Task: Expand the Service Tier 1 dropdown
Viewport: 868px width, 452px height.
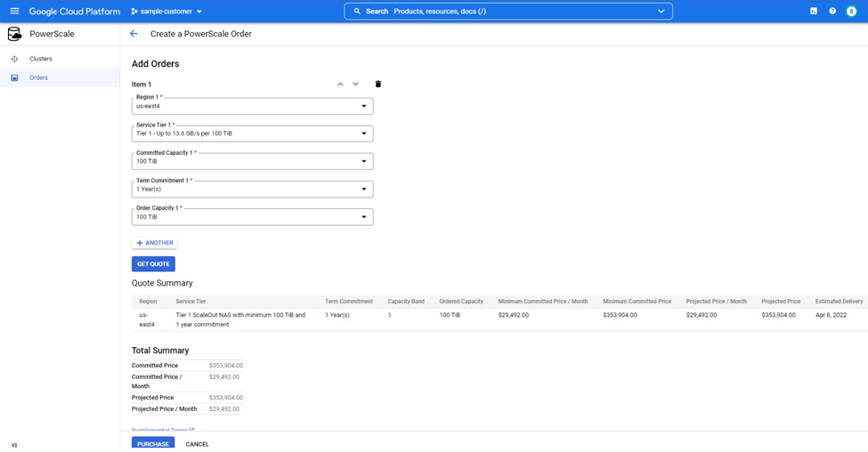Action: point(252,133)
